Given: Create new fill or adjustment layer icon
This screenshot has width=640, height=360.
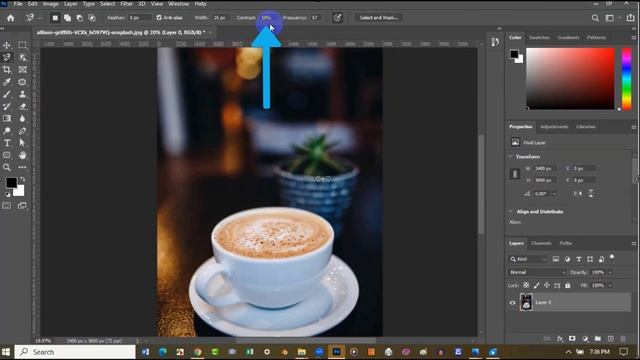Looking at the screenshot, I should pyautogui.click(x=585, y=339).
